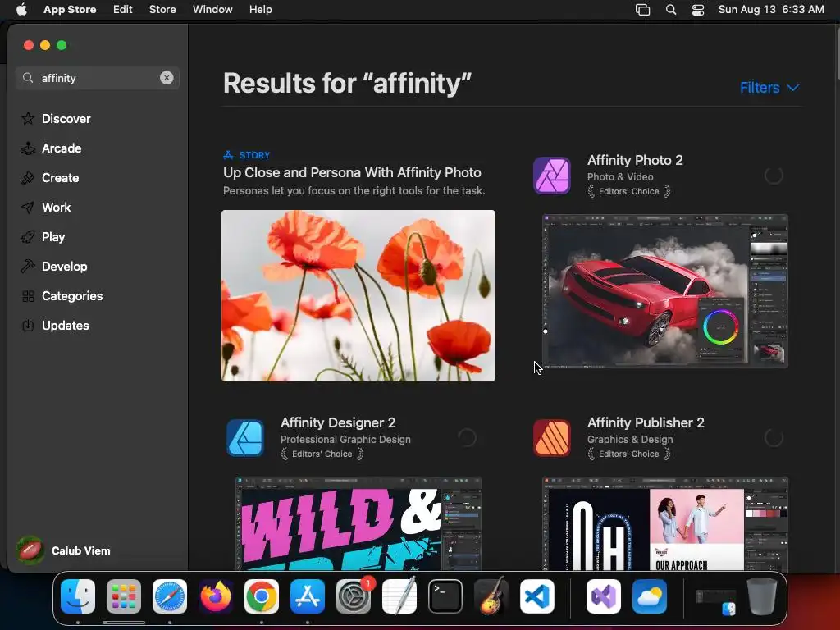Click the Graphics & Design subtitle
Screen dimensions: 840x630
click(630, 440)
